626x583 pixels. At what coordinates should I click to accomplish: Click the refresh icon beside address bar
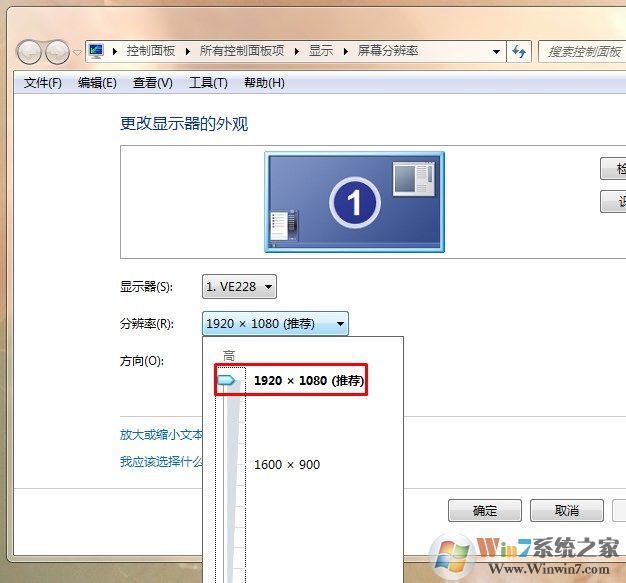(x=519, y=51)
